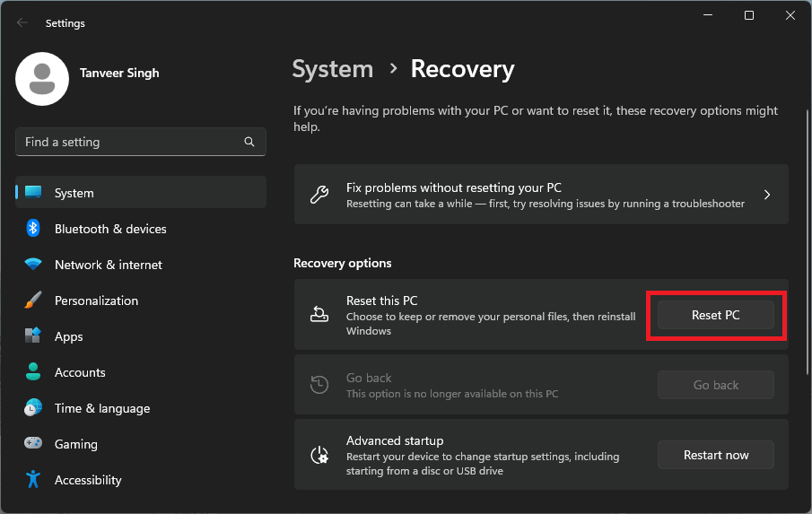812x514 pixels.
Task: Focus the Find a setting search box
Action: click(141, 142)
